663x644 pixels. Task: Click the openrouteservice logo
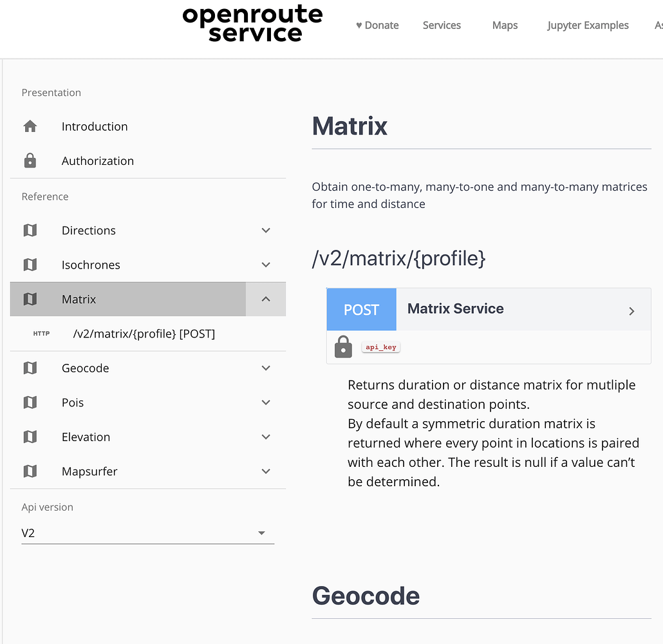[252, 23]
